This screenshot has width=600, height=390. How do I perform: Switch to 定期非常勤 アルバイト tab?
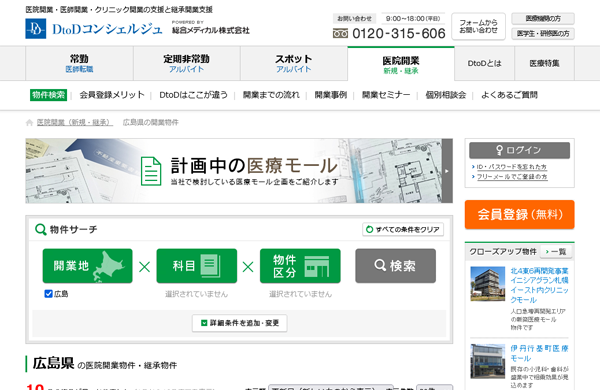click(187, 64)
